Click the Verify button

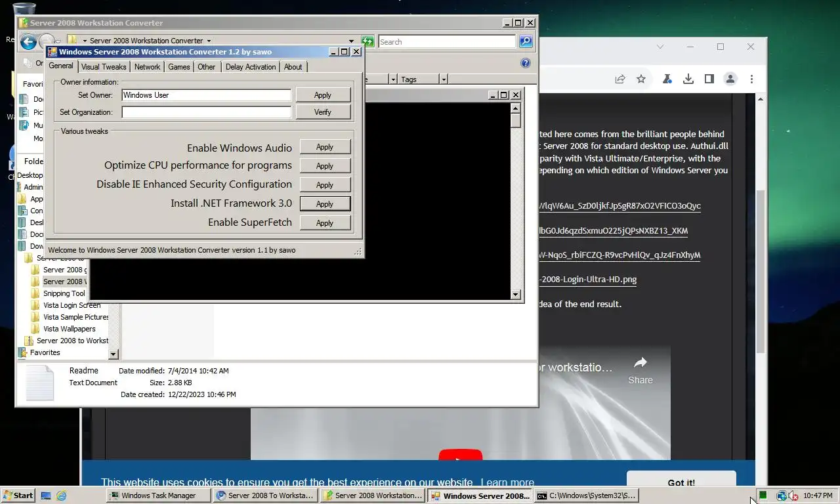point(323,112)
